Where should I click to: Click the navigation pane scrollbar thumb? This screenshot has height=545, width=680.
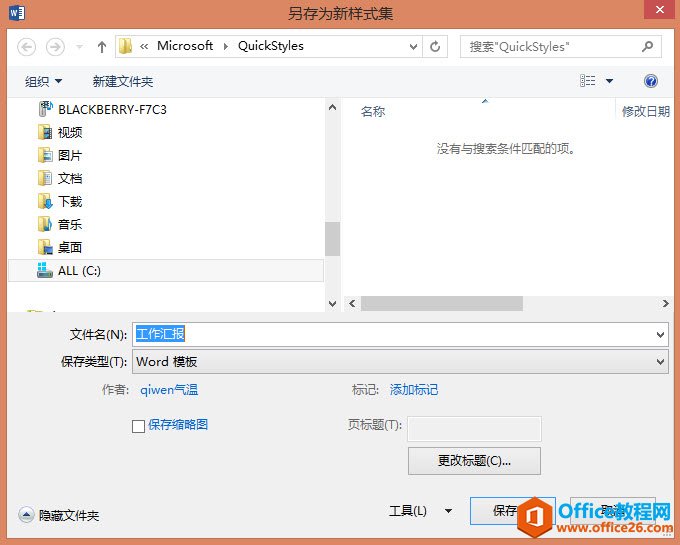pos(332,239)
